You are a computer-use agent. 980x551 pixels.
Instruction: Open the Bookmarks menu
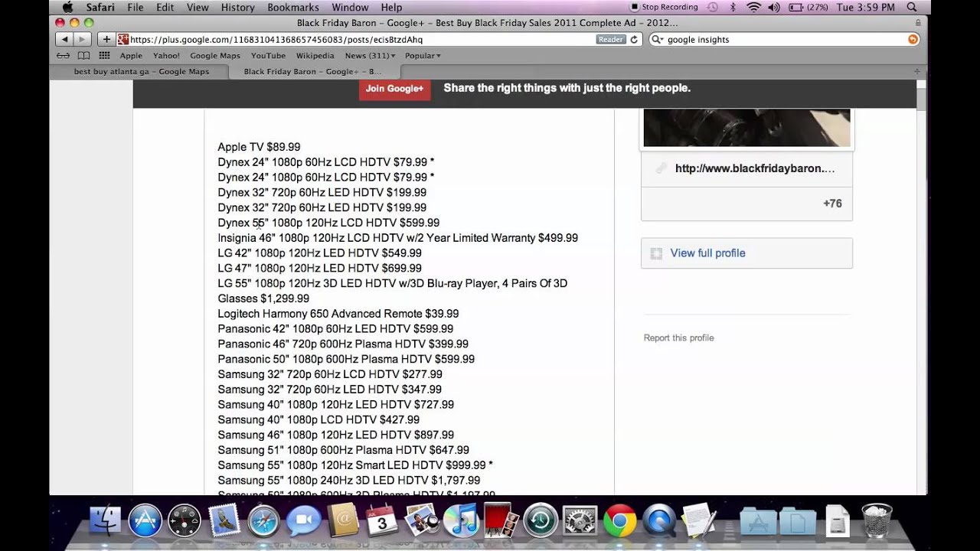(x=293, y=7)
